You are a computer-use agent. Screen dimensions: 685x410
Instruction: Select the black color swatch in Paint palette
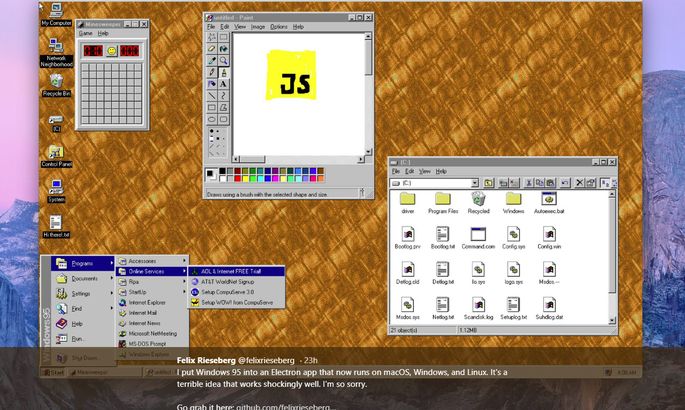222,171
